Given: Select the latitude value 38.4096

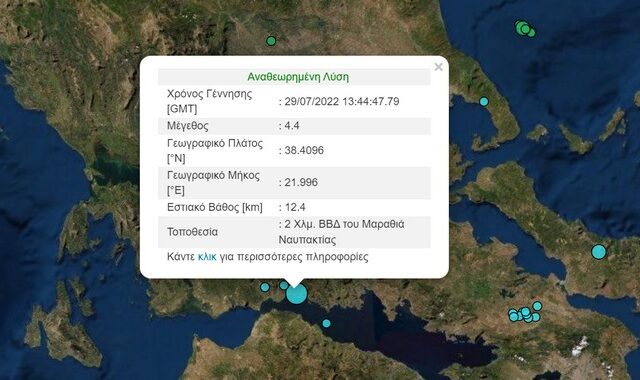Looking at the screenshot, I should coord(304,150).
